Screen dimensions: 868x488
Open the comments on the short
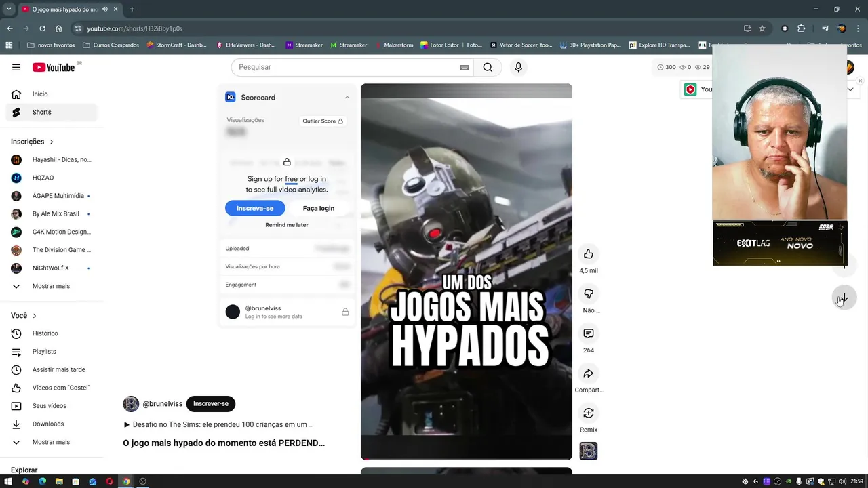point(589,333)
